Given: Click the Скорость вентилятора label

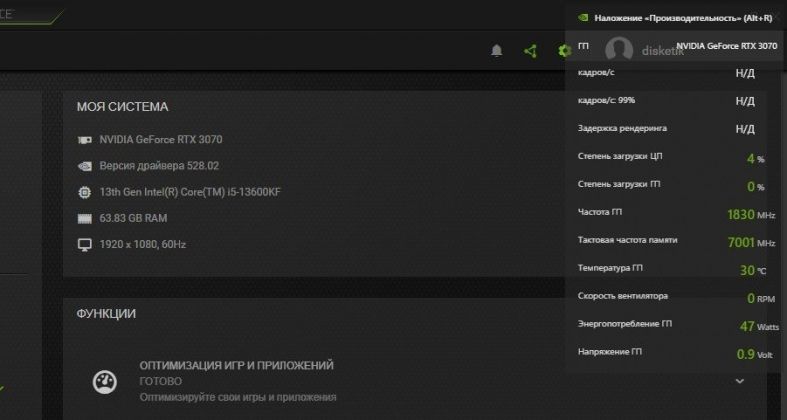Looking at the screenshot, I should [x=622, y=296].
